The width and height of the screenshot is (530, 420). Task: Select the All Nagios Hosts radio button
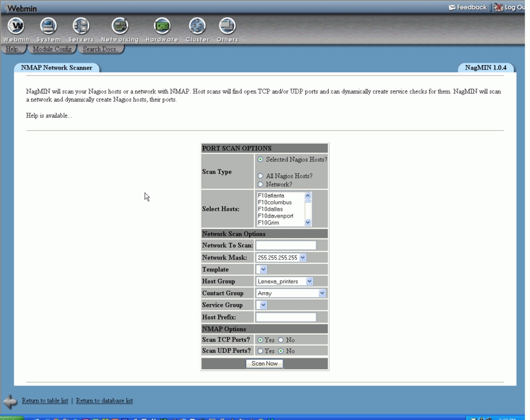coord(260,176)
